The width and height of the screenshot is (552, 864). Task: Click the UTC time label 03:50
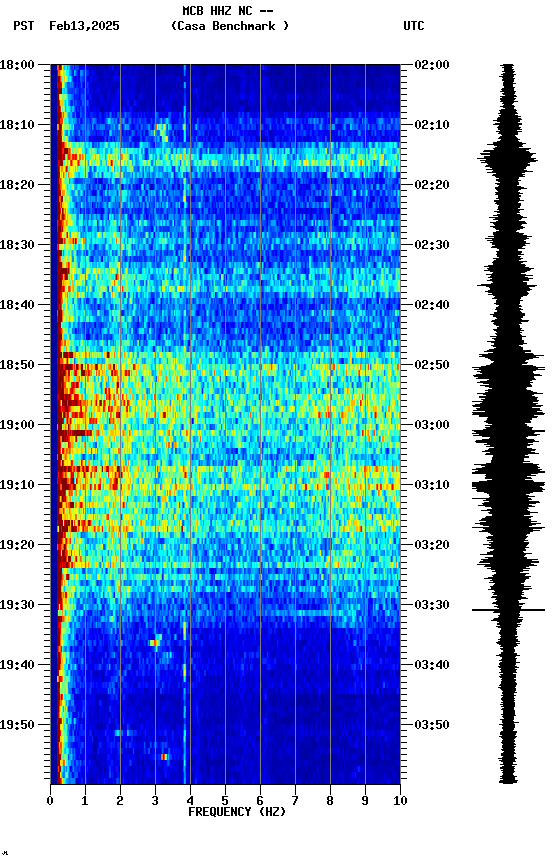point(431,725)
